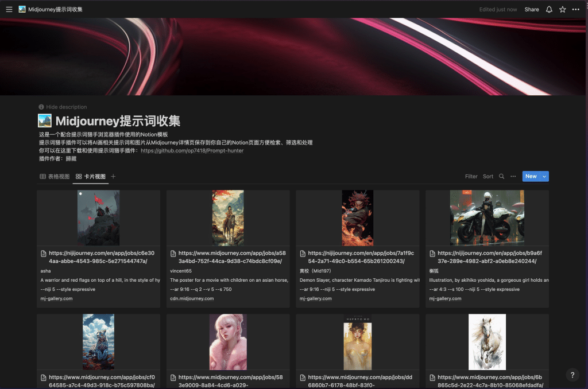Open card titled nijijourney jobs/7a1f9c54
The height and width of the screenshot is (389, 588).
pyautogui.click(x=361, y=257)
